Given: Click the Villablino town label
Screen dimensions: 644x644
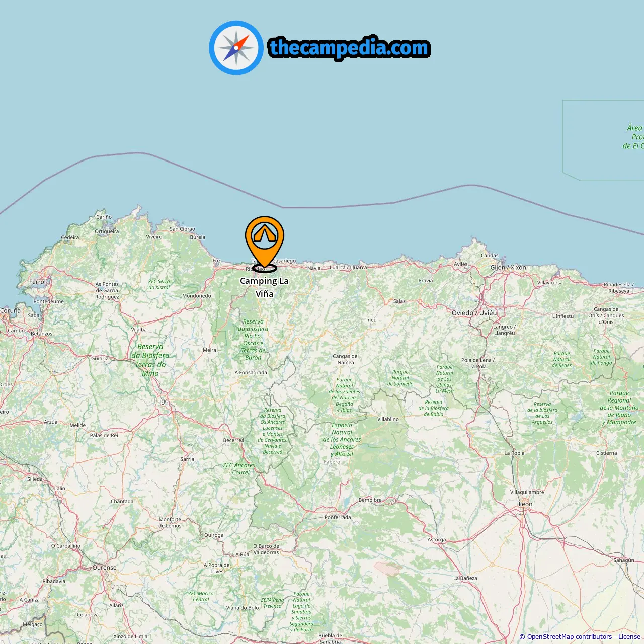Looking at the screenshot, I should pyautogui.click(x=388, y=419).
